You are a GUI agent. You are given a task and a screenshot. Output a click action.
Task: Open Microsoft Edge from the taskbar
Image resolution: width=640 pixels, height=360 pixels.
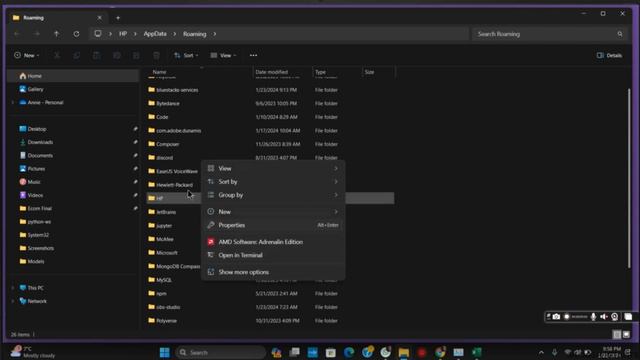coord(349,352)
